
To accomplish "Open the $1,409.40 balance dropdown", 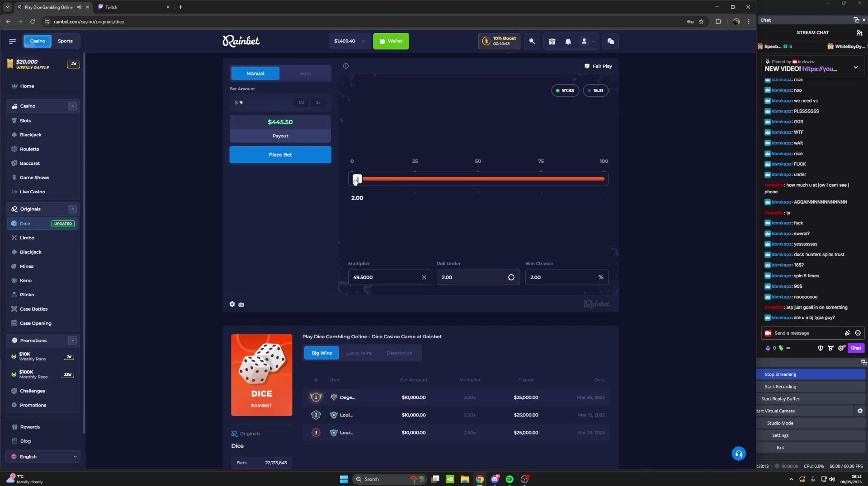I will point(349,41).
